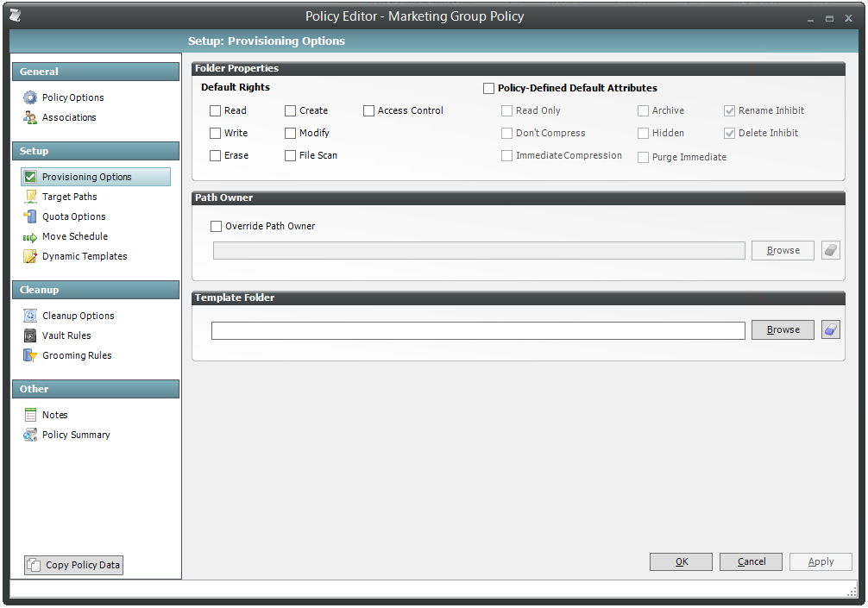Click the Cleanup Options icon

point(30,316)
